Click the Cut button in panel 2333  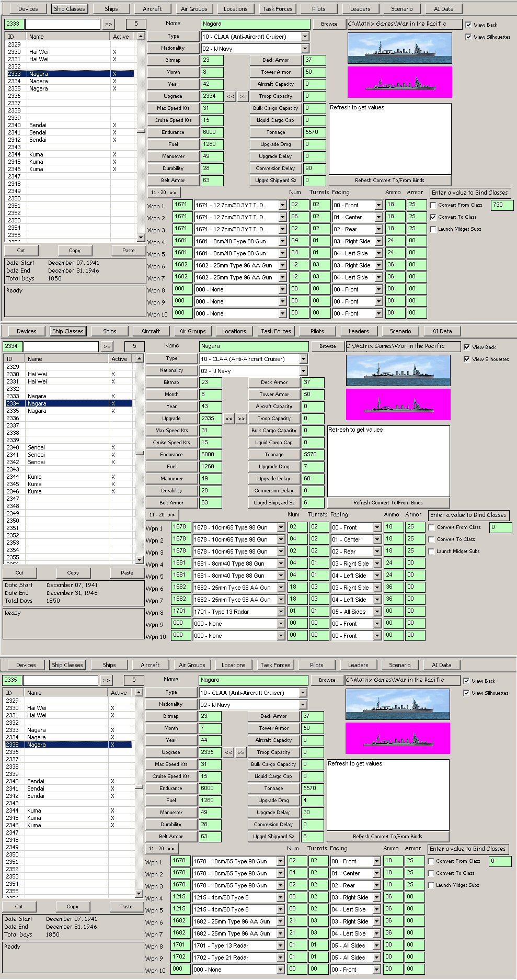click(21, 251)
